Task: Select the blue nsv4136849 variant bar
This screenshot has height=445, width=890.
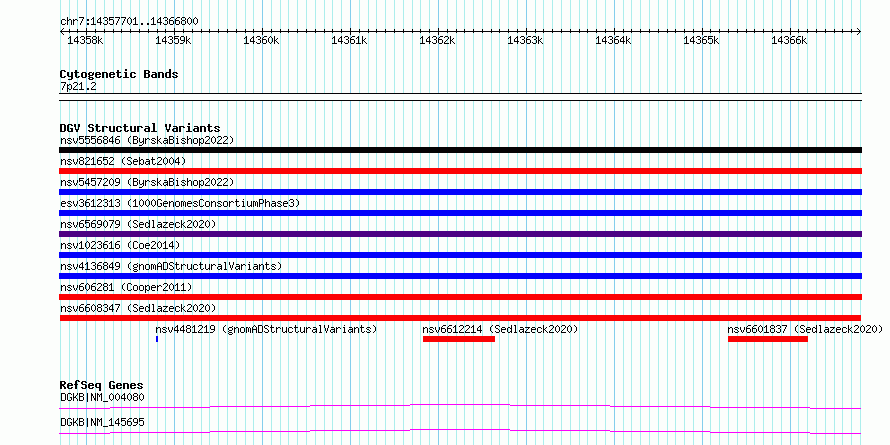Action: 460,276
